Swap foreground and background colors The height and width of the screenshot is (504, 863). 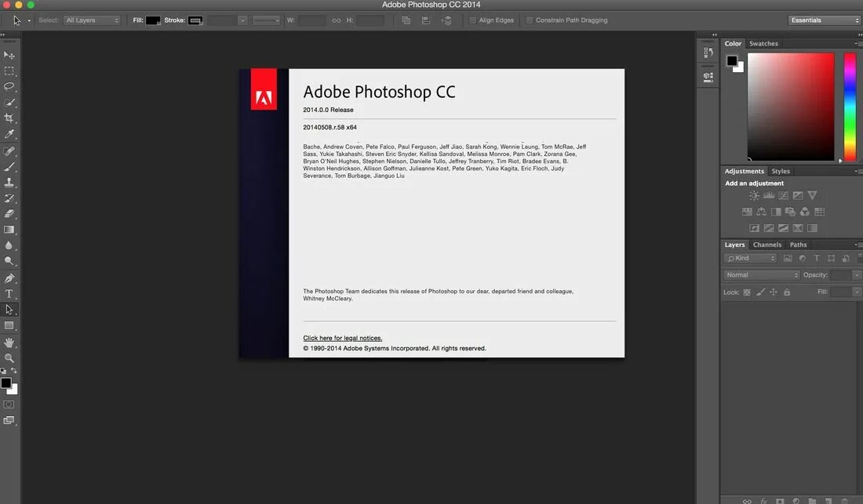[14, 371]
